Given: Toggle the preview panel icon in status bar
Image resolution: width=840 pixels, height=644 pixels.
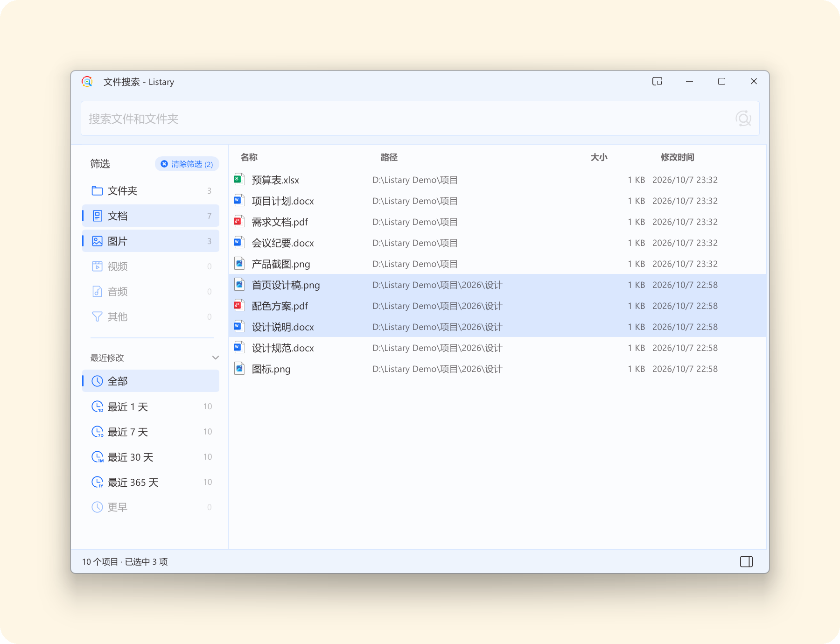Looking at the screenshot, I should (746, 561).
